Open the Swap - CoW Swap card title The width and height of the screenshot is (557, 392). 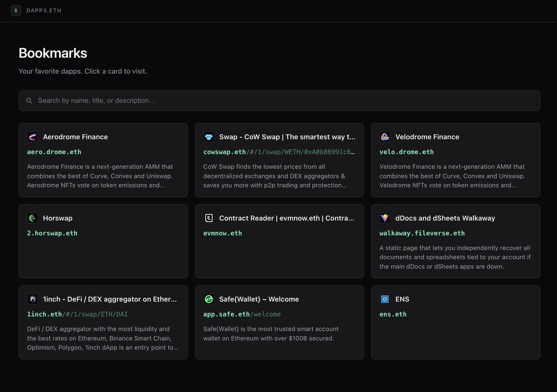click(x=287, y=137)
